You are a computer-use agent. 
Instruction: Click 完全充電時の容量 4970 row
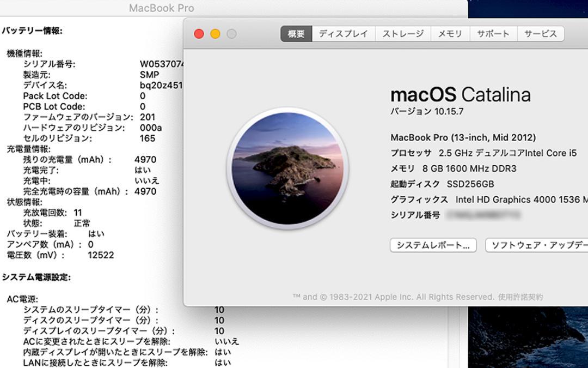pyautogui.click(x=90, y=191)
